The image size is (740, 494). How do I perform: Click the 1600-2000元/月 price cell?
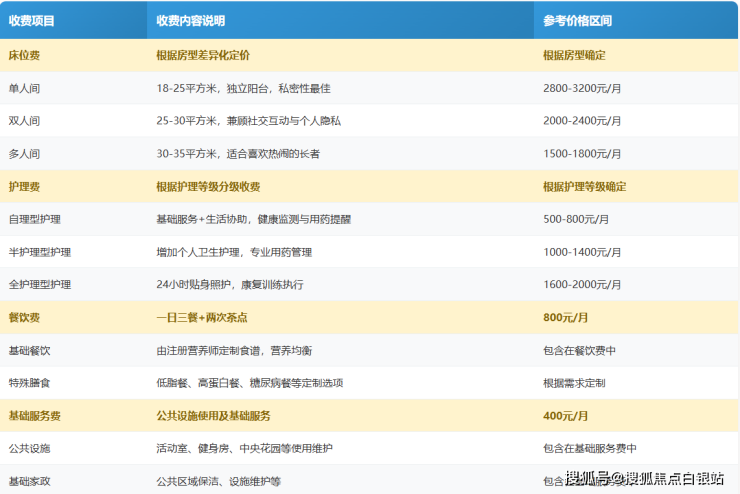pos(582,285)
